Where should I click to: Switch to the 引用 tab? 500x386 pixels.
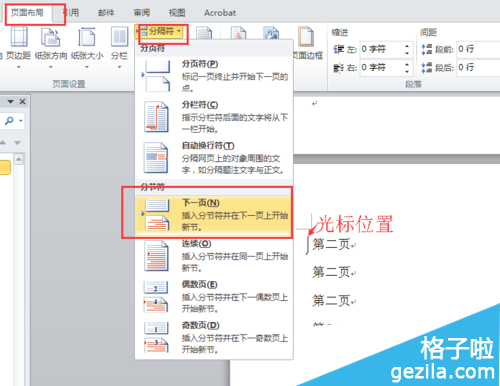coord(71,13)
